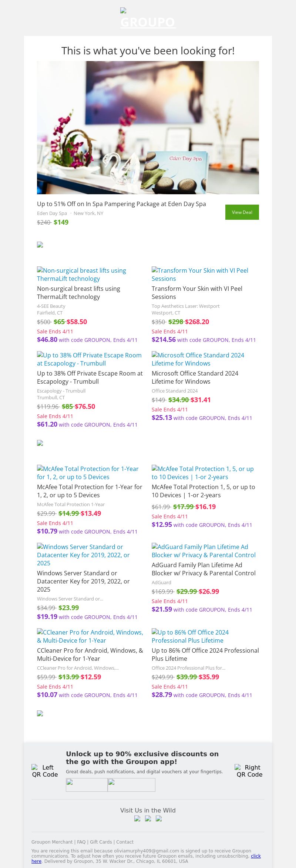Open the Gift Cards footer link
Screen dimensions: 296x868
tap(101, 842)
